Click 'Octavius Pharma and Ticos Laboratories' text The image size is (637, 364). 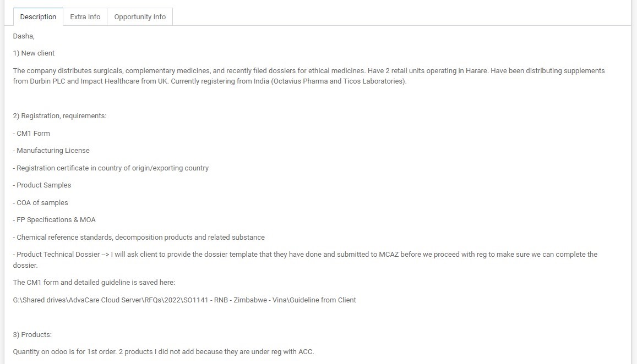[339, 81]
